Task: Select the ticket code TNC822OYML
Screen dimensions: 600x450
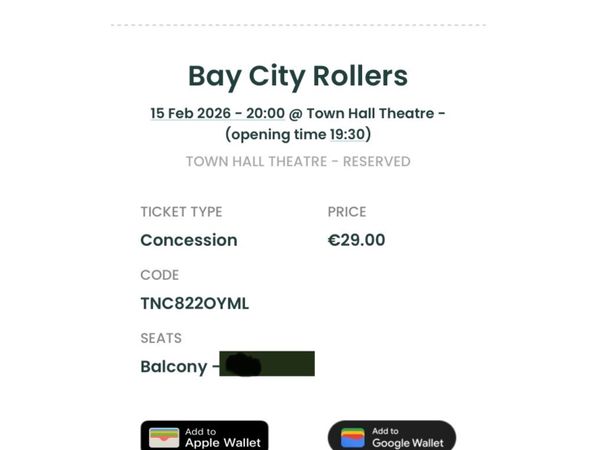Action: point(194,303)
